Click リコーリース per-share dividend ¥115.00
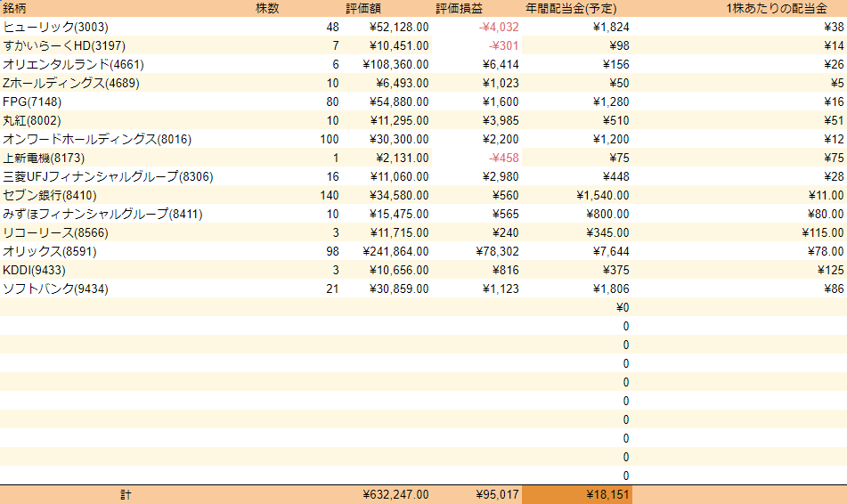Image resolution: width=847 pixels, height=504 pixels. (823, 232)
